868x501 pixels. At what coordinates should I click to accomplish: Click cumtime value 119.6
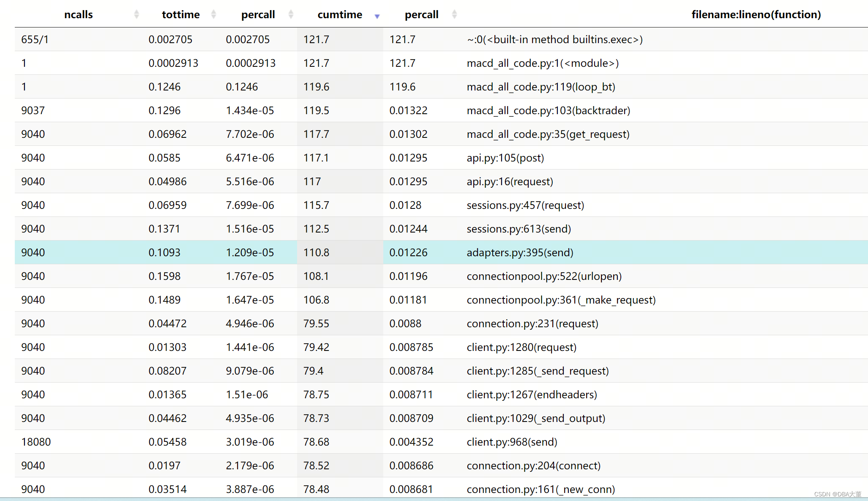[x=316, y=87]
